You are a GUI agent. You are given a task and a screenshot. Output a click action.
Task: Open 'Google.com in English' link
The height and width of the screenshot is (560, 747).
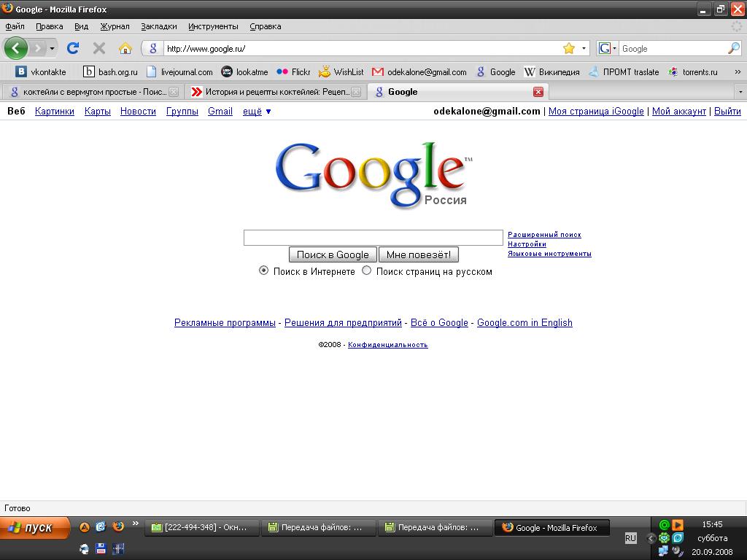click(525, 323)
